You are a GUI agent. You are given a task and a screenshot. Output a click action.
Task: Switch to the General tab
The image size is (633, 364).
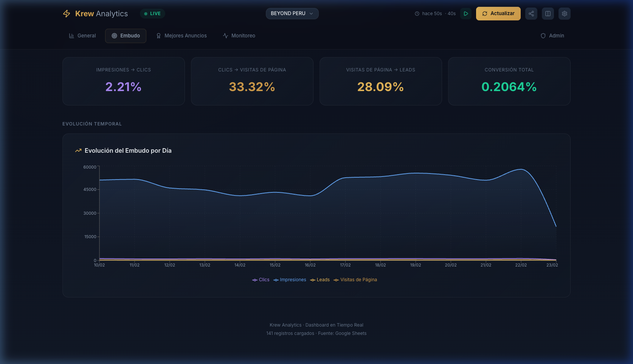point(82,36)
